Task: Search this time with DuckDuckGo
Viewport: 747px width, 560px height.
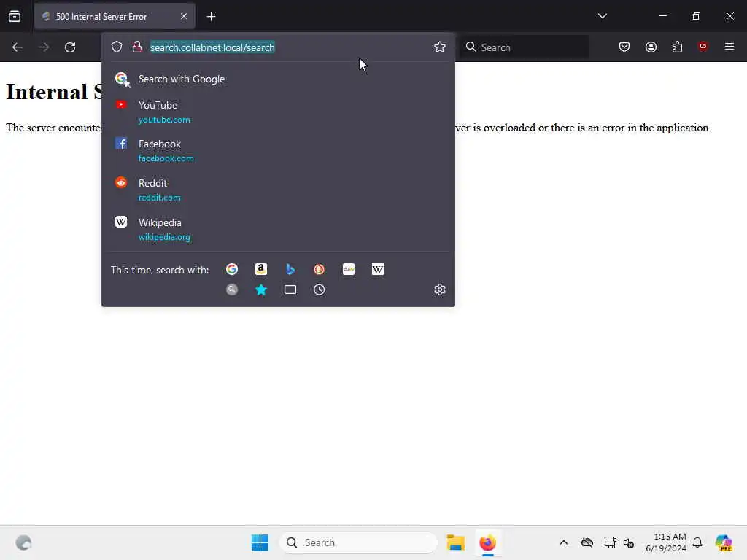Action: coord(320,270)
